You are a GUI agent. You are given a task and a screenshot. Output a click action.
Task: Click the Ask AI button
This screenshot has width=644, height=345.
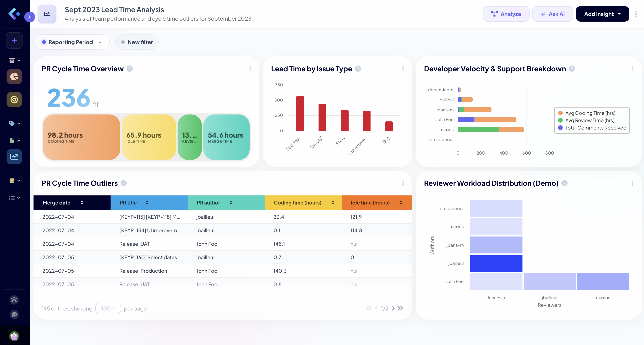(553, 14)
